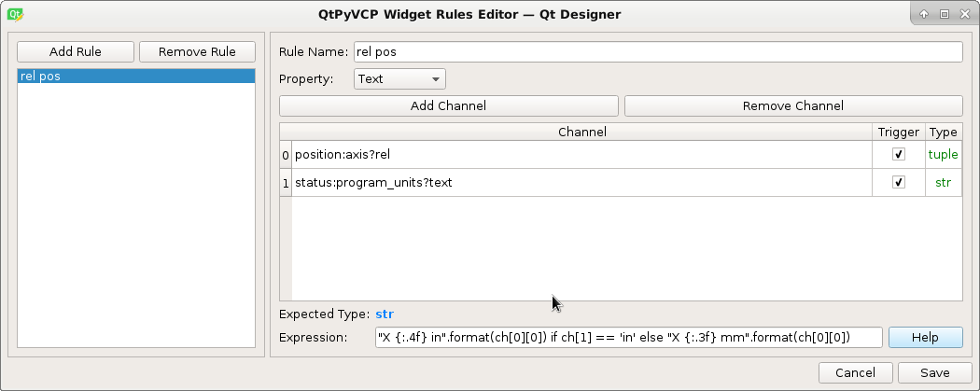Click the window shade up-arrow icon
Image resolution: width=980 pixels, height=391 pixels.
pyautogui.click(x=924, y=14)
